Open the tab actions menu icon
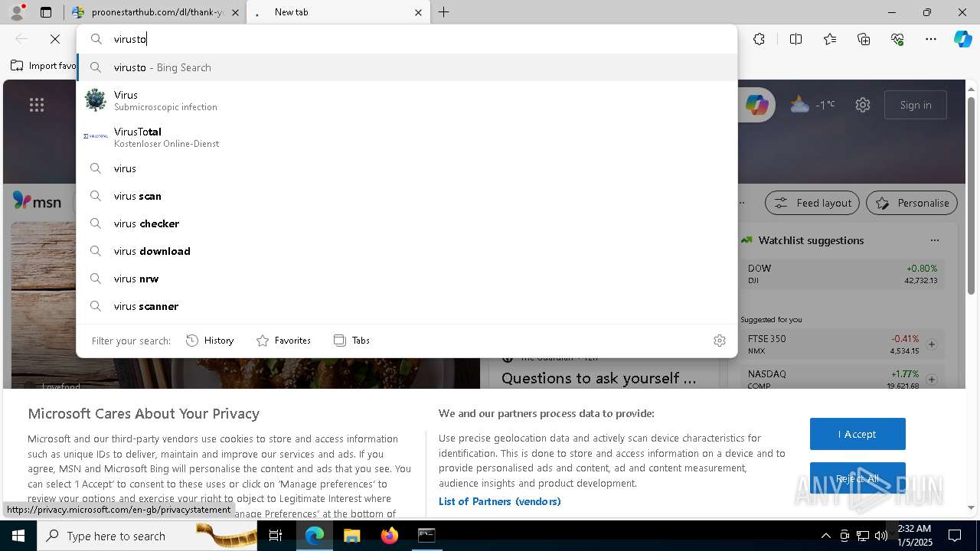Image resolution: width=980 pixels, height=551 pixels. tap(46, 12)
